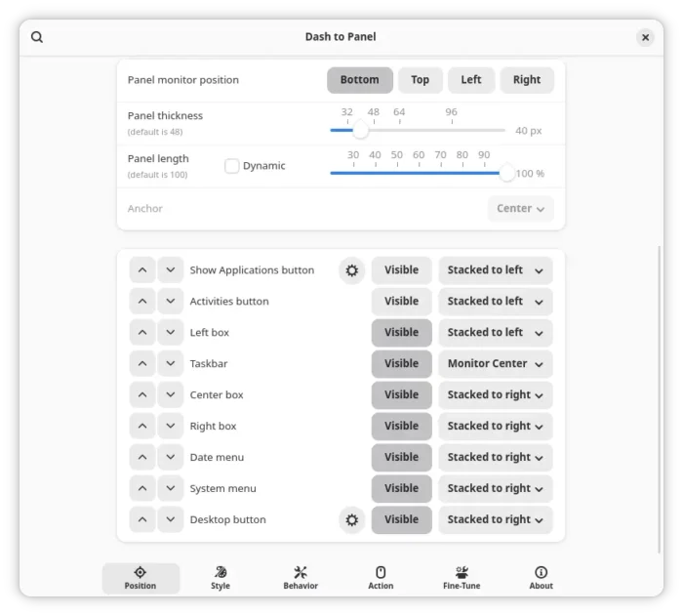Toggle Show Applications button visibility
Image resolution: width=683 pixels, height=616 pixels.
[402, 270]
